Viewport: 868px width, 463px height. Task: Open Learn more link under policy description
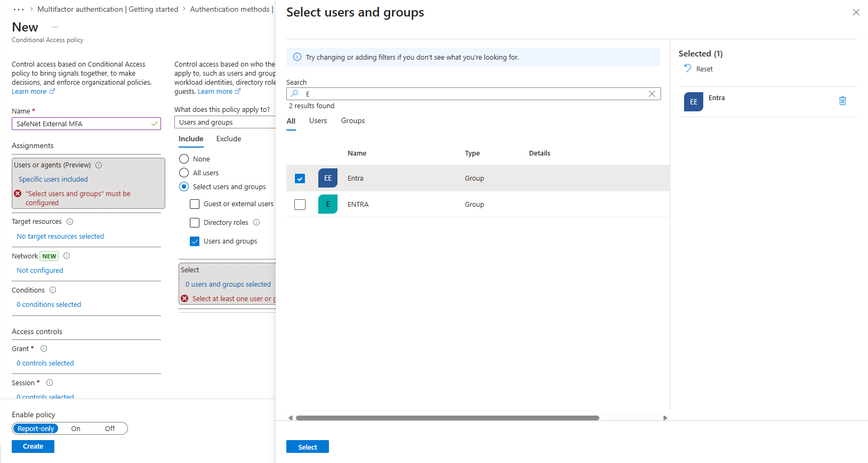(33, 92)
